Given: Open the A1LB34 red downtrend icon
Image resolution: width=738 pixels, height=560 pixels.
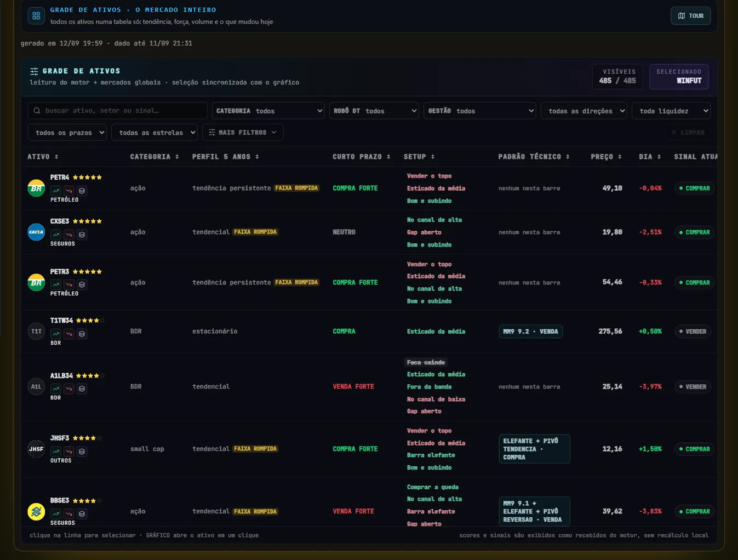Looking at the screenshot, I should click(69, 388).
